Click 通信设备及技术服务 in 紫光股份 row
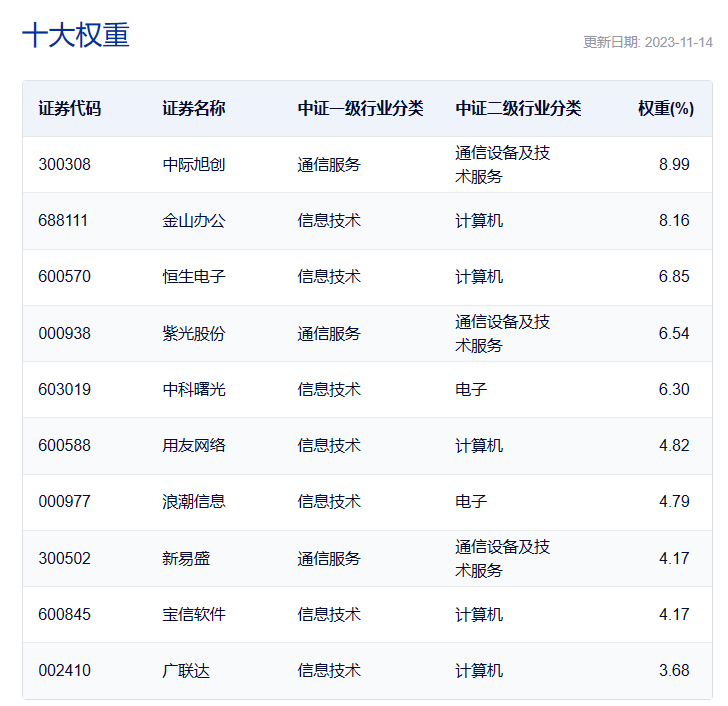The width and height of the screenshot is (728, 706). [502, 333]
